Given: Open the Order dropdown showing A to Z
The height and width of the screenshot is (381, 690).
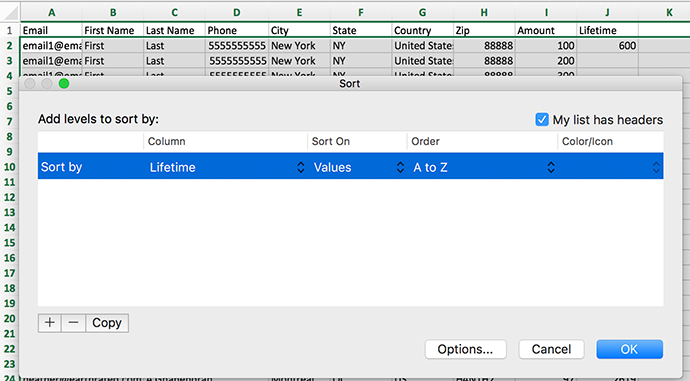Looking at the screenshot, I should [484, 167].
